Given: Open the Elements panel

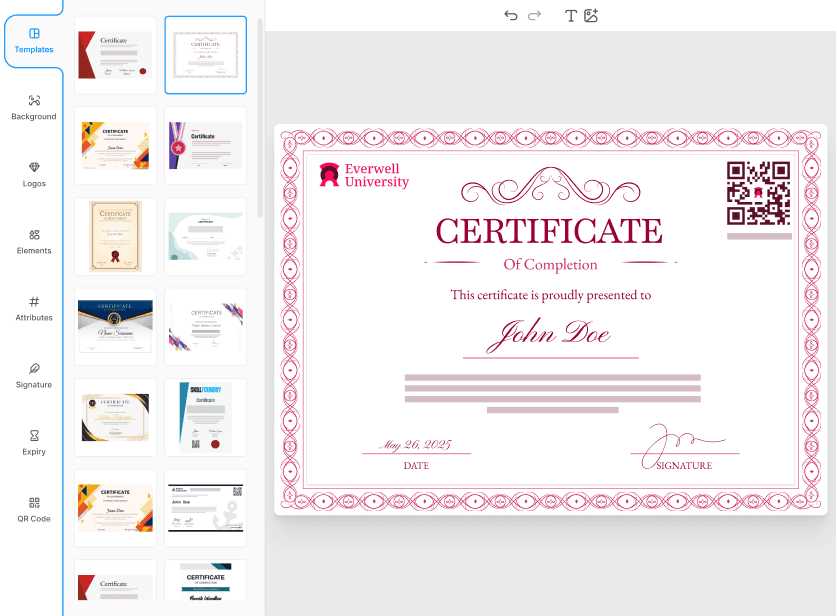Looking at the screenshot, I should coord(34,242).
